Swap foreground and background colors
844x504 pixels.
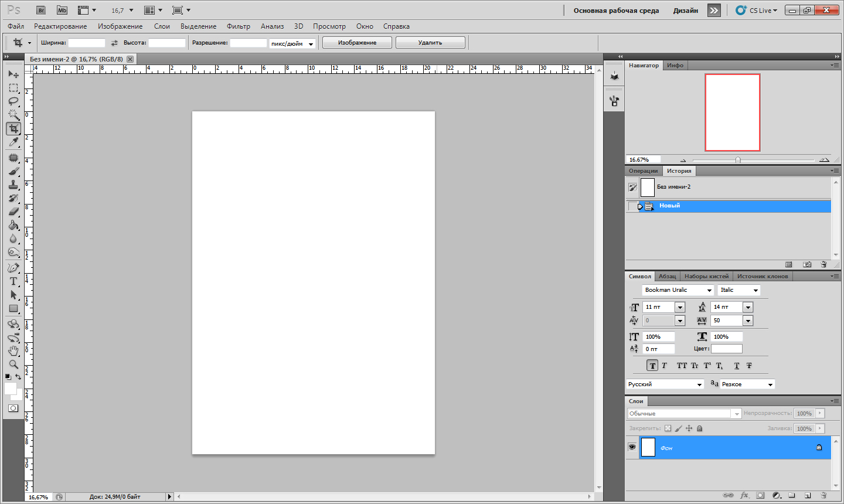[x=19, y=377]
